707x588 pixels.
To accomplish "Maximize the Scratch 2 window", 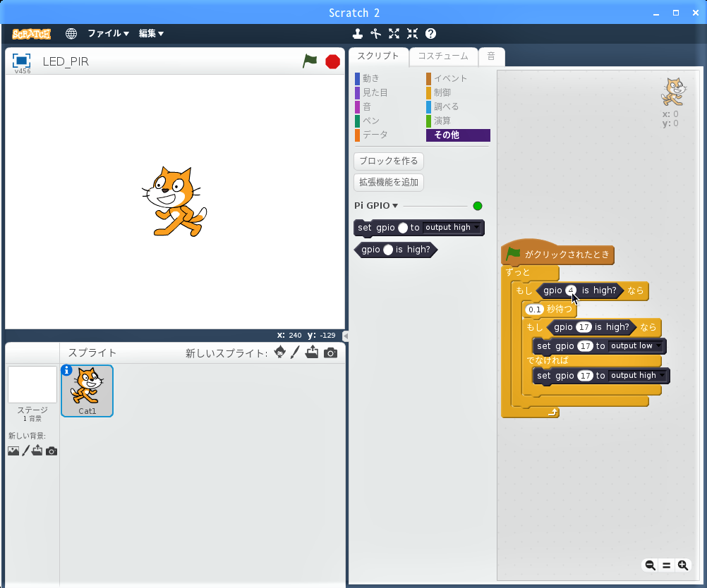I will coord(676,13).
